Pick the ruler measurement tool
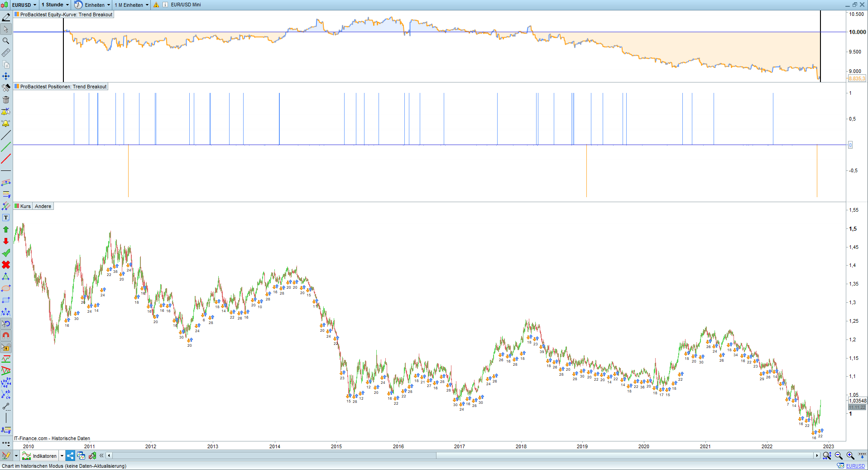 (x=6, y=53)
